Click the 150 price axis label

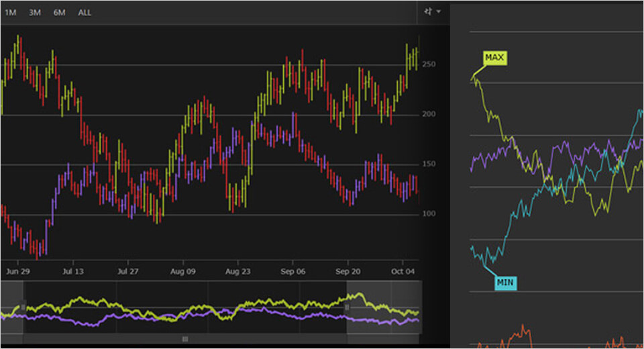pos(429,164)
